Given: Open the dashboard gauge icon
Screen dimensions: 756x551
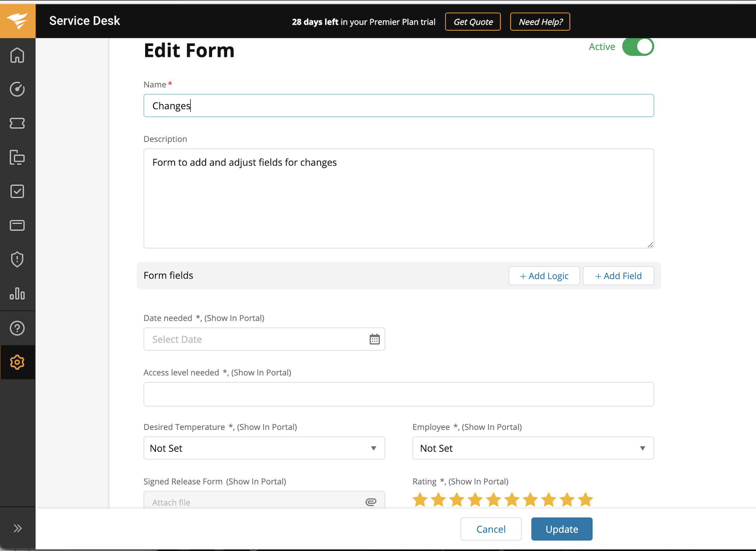Looking at the screenshot, I should click(17, 89).
